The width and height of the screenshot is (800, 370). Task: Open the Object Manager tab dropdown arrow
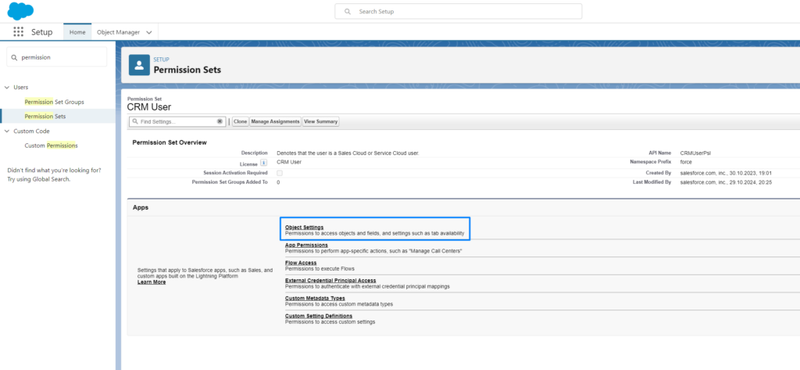point(149,32)
